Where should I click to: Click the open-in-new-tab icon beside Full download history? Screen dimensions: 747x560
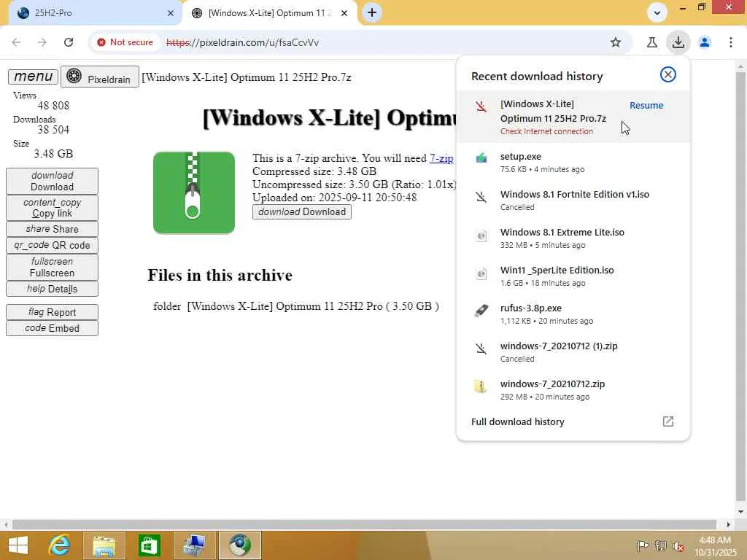(x=668, y=421)
